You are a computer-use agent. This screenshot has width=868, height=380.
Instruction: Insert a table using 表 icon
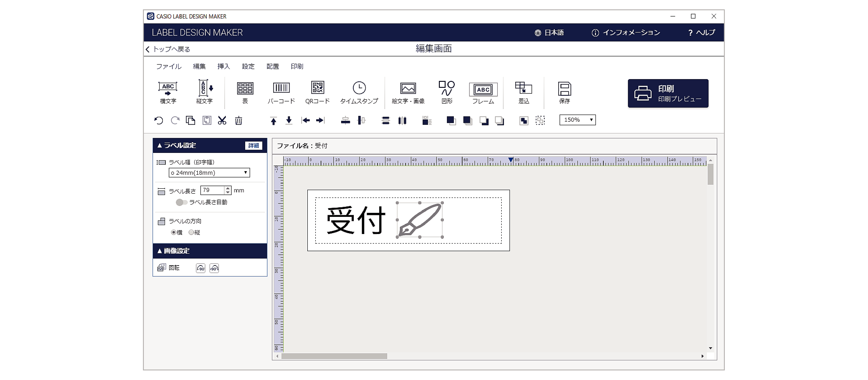(245, 92)
